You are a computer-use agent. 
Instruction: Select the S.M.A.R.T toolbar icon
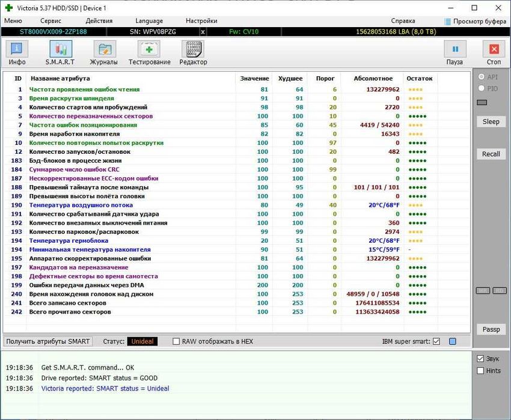click(x=61, y=49)
